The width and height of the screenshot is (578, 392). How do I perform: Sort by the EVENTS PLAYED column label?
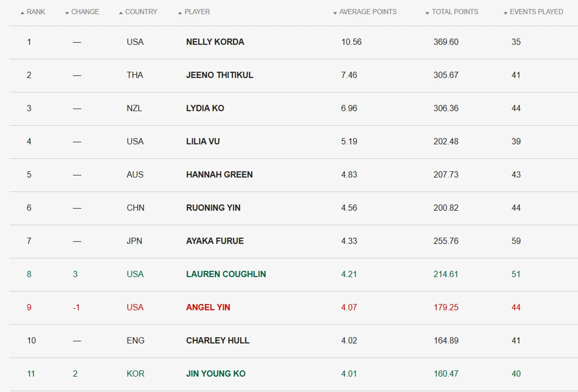pyautogui.click(x=536, y=12)
